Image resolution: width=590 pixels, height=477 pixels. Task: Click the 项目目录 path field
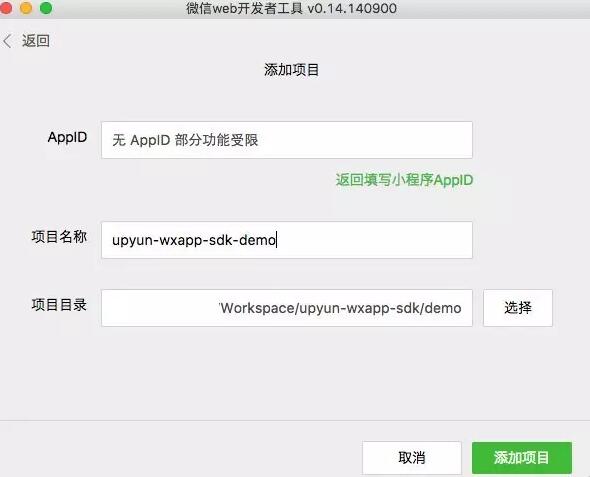coord(287,308)
